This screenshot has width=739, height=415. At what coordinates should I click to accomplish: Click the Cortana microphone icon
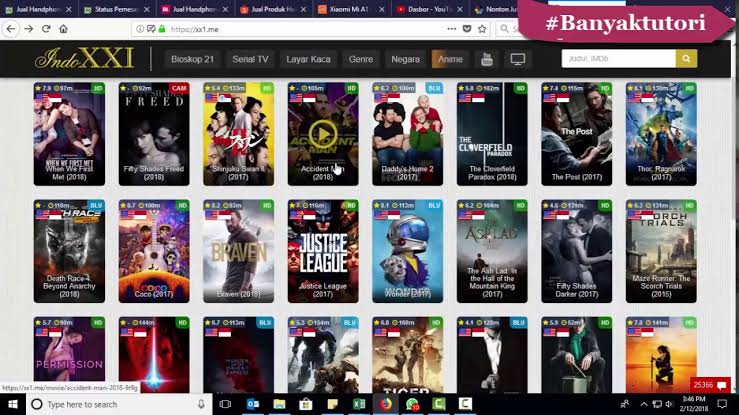click(201, 404)
